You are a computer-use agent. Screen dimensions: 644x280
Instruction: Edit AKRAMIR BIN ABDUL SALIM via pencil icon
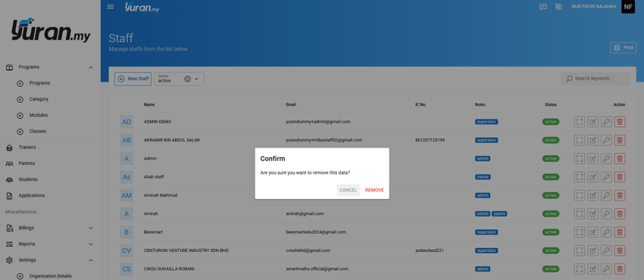click(592, 140)
